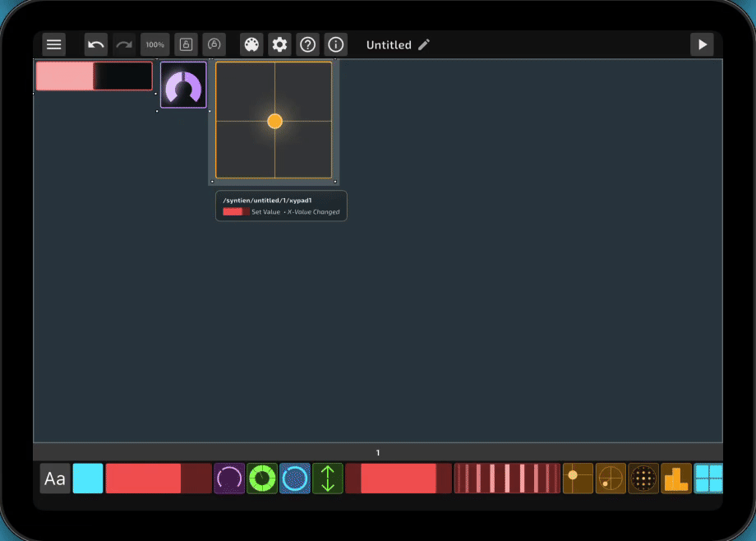Add the orange bar chart control
This screenshot has height=541, width=756.
(x=676, y=479)
